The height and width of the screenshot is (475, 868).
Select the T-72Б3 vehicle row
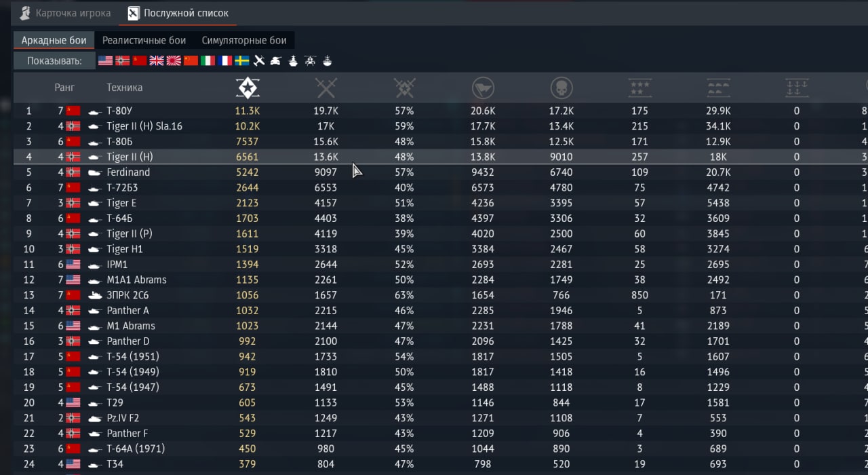coord(441,187)
